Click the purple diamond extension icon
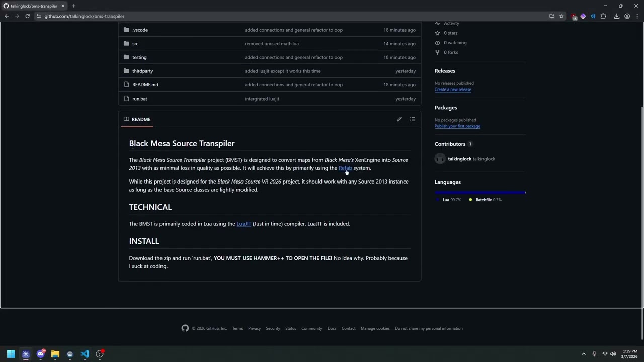 click(583, 16)
